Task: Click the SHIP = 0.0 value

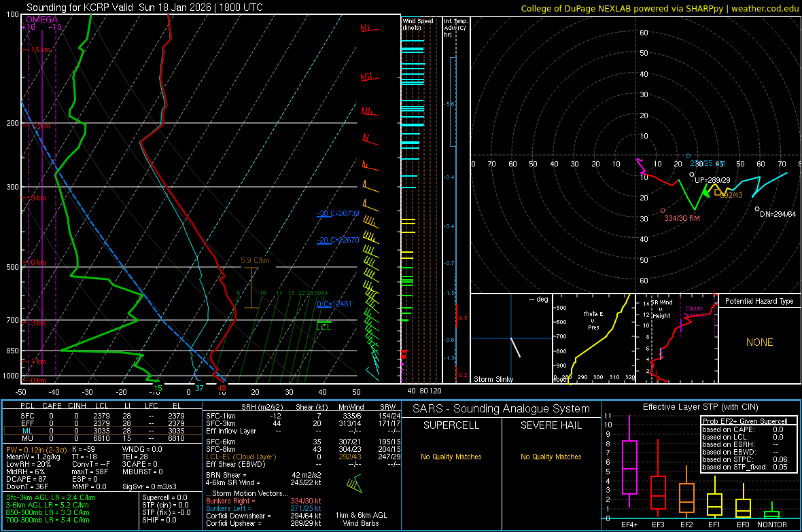Action: tap(159, 520)
